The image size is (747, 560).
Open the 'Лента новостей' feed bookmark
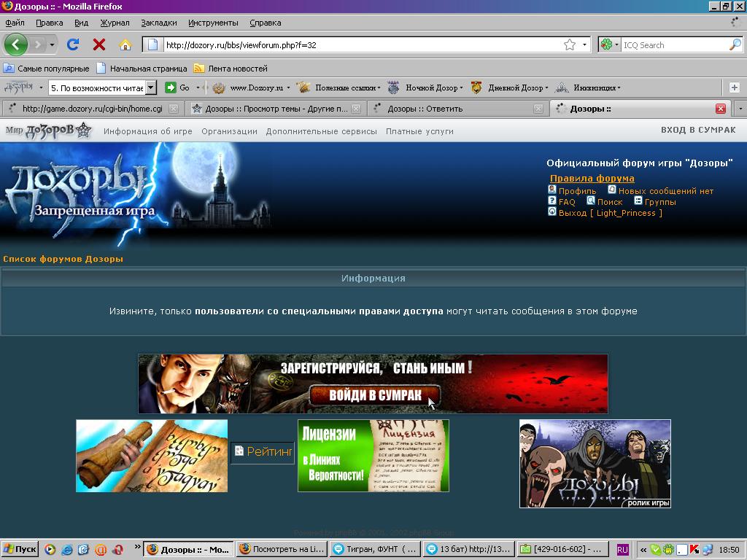pyautogui.click(x=231, y=69)
